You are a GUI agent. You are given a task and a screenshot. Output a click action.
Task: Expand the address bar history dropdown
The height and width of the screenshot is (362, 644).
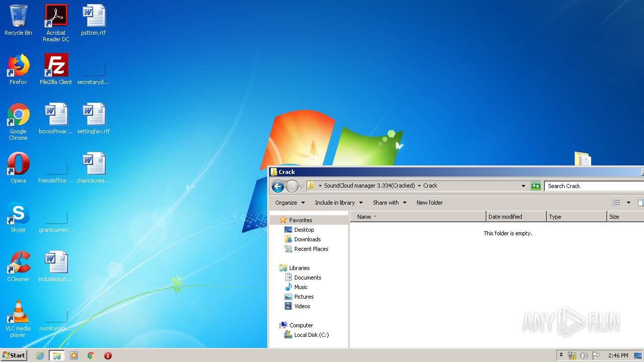click(x=523, y=186)
